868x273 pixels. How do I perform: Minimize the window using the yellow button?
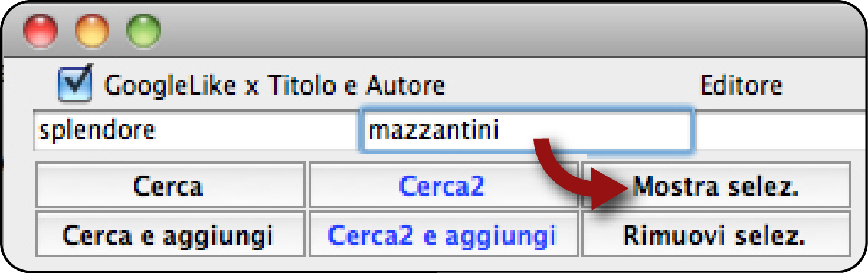point(92,31)
